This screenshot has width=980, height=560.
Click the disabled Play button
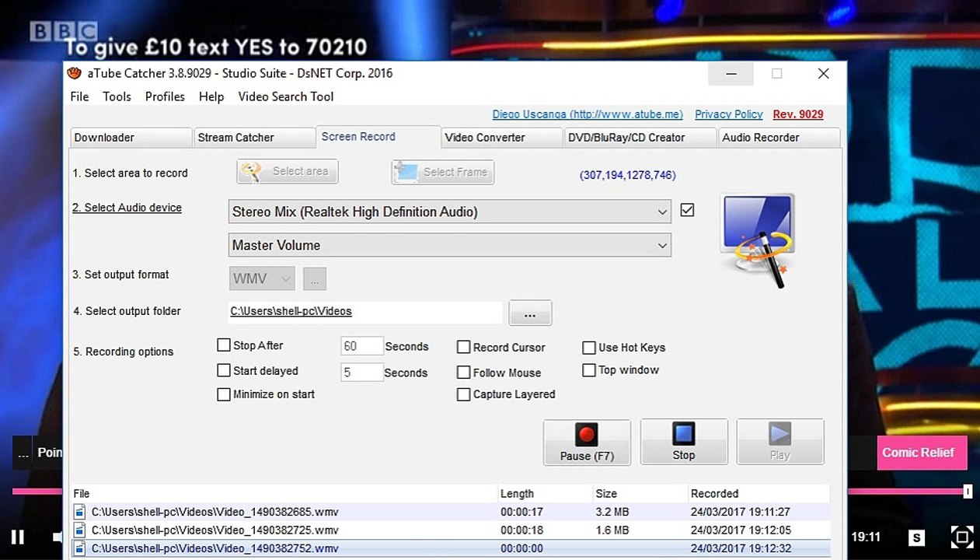click(x=780, y=442)
